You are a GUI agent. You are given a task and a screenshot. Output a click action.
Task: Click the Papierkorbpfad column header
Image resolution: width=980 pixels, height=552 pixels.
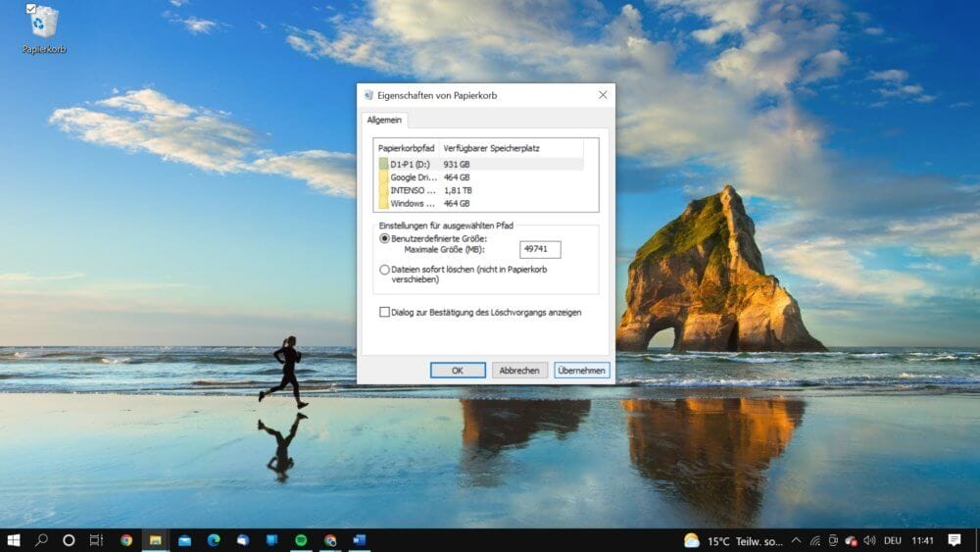(x=407, y=148)
